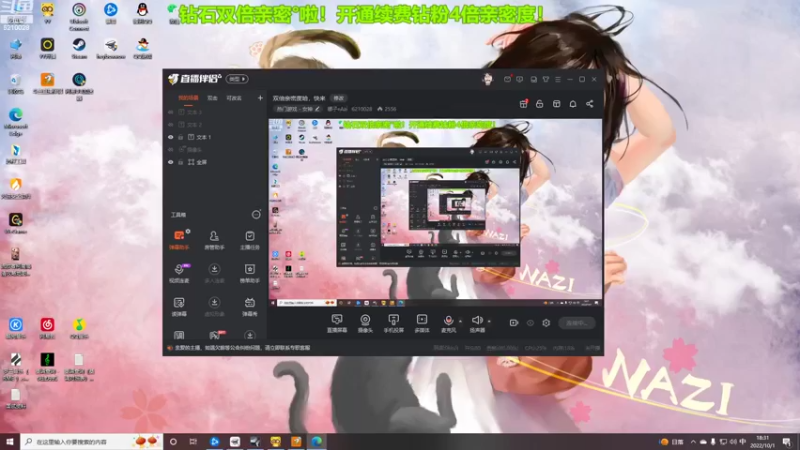Open the stream settings gear icon
The image size is (800, 450).
point(546,323)
